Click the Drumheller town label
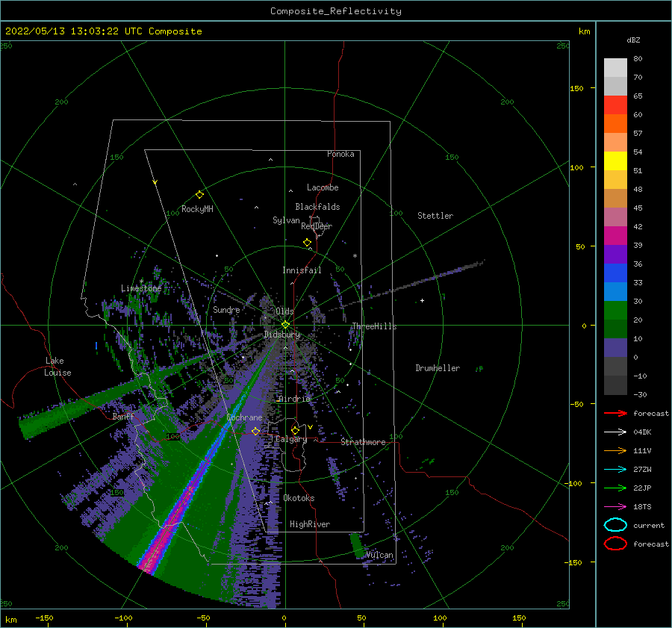The height and width of the screenshot is (628, 672). click(438, 368)
